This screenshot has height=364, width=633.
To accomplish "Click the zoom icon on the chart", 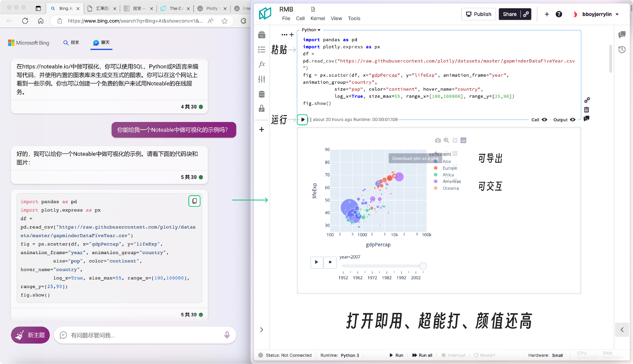I will click(446, 140).
